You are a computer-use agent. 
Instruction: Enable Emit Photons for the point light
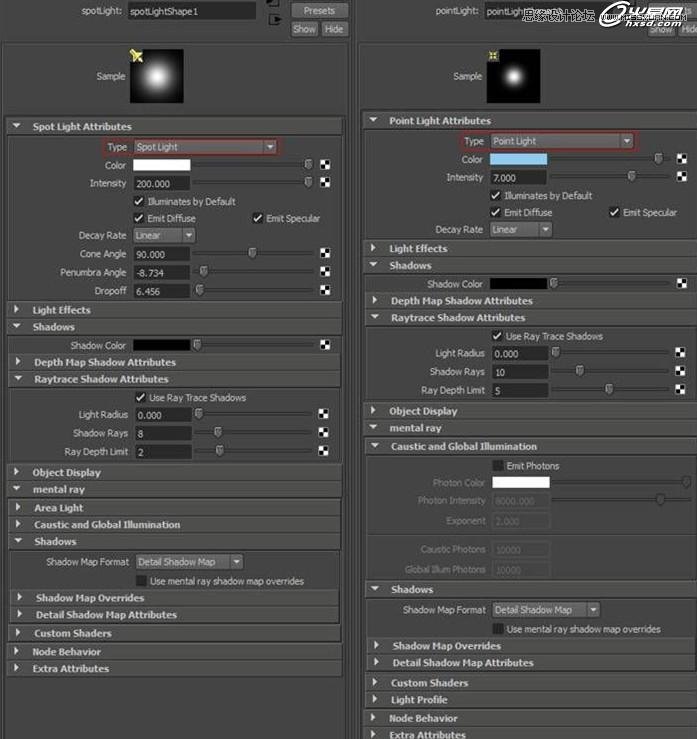(498, 466)
